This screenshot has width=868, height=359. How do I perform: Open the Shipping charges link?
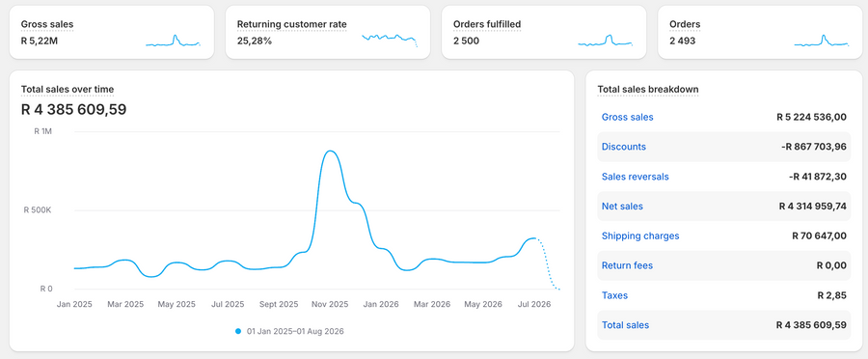(x=640, y=236)
